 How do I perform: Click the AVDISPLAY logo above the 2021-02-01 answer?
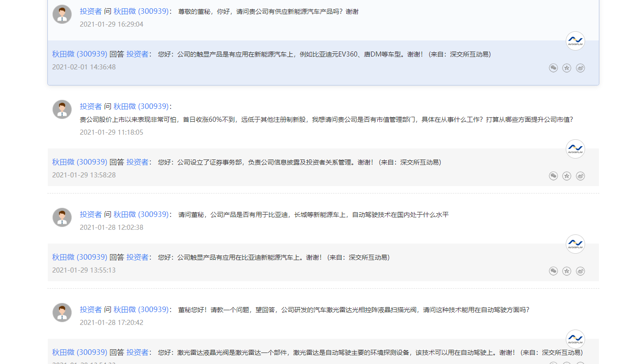point(575,41)
